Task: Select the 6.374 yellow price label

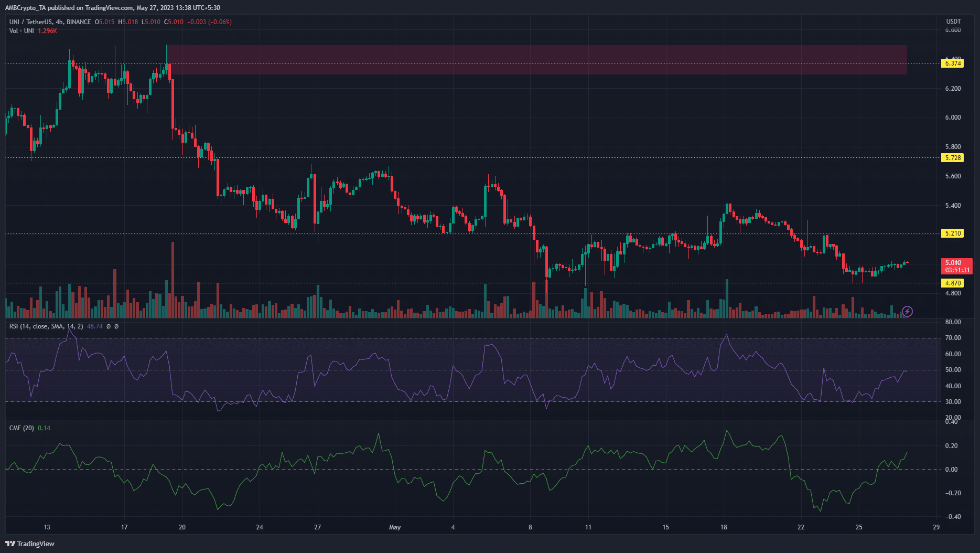Action: point(953,63)
